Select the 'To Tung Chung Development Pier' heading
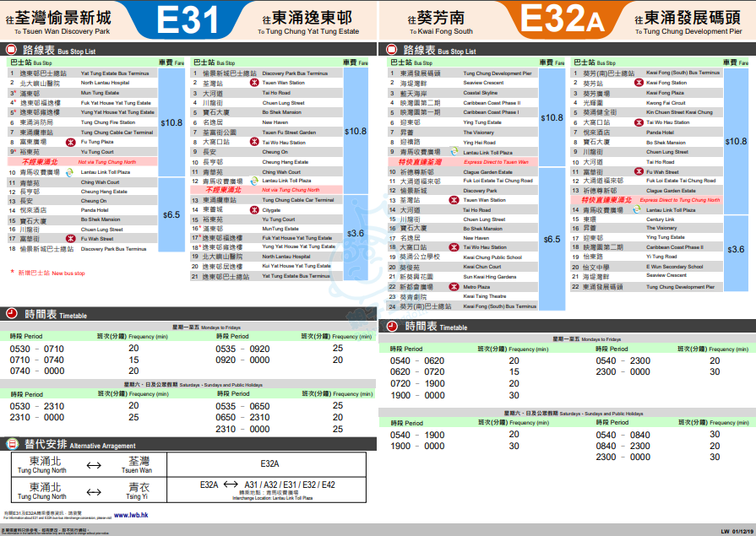 click(688, 31)
